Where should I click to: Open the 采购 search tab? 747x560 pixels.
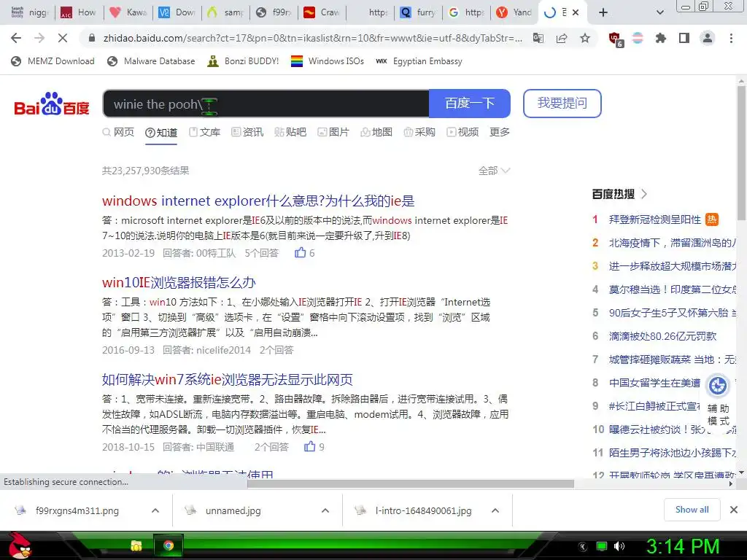pyautogui.click(x=419, y=132)
